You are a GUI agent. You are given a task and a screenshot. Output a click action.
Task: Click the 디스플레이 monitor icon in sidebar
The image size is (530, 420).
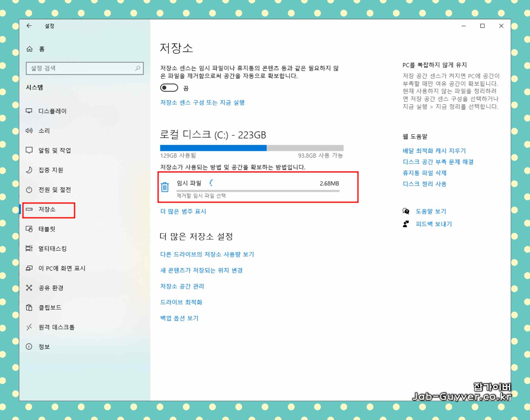click(x=29, y=111)
